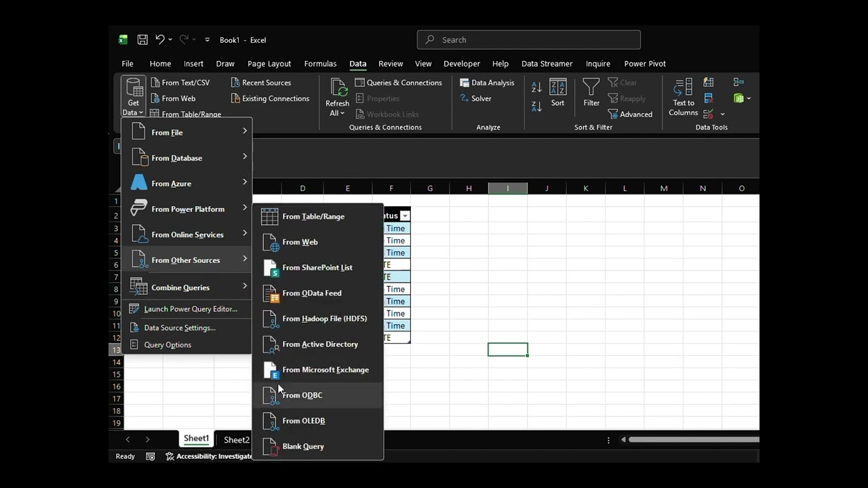Viewport: 868px width, 488px height.
Task: Select From Power Platform entry
Action: tap(186, 209)
